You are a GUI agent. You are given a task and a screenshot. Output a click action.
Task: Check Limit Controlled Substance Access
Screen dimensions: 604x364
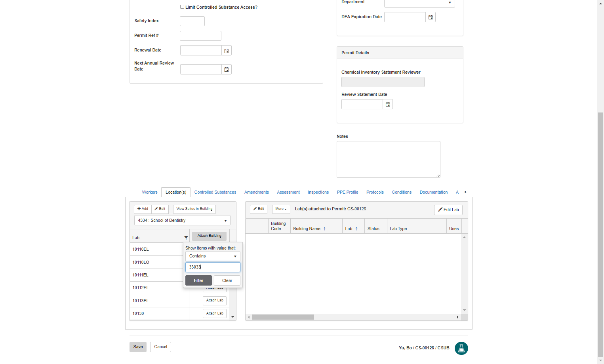coord(182,7)
